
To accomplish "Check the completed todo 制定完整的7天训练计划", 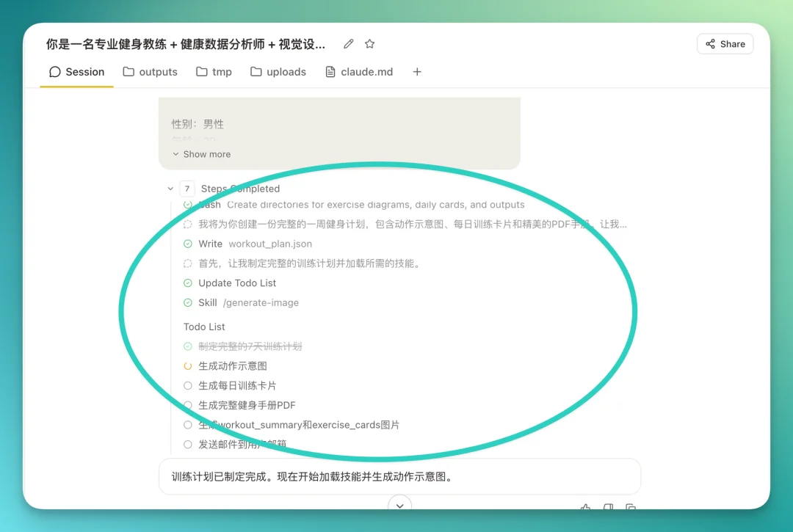I will coord(187,346).
